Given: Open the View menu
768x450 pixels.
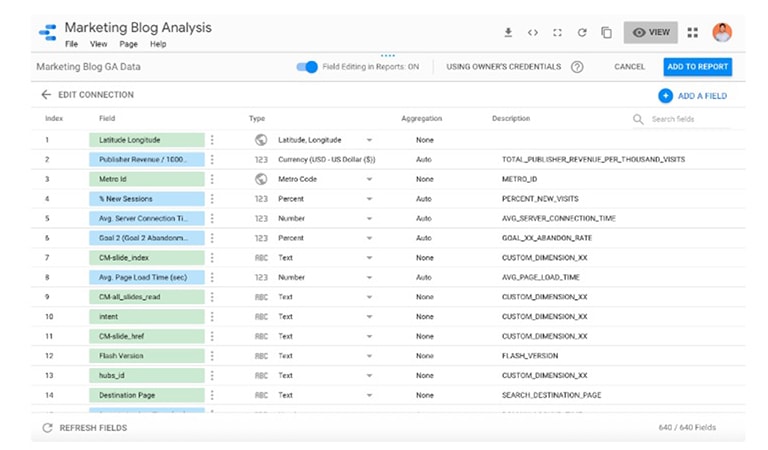Looking at the screenshot, I should click(x=98, y=44).
